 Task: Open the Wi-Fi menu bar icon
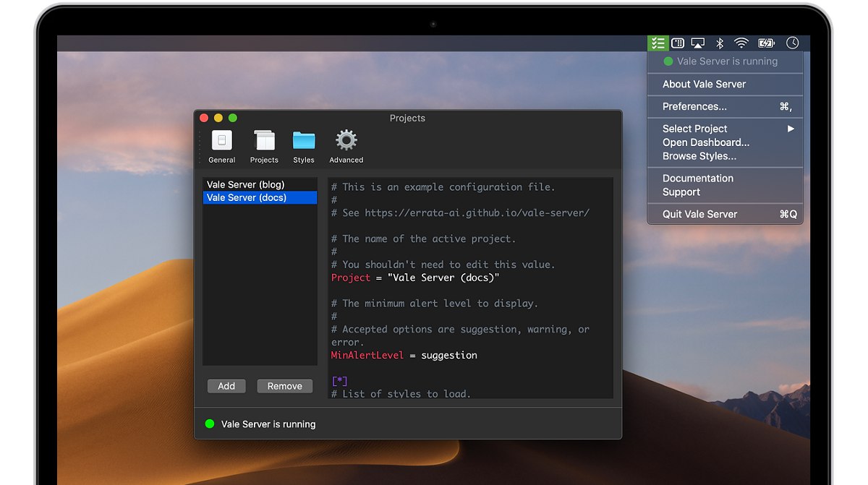tap(741, 43)
